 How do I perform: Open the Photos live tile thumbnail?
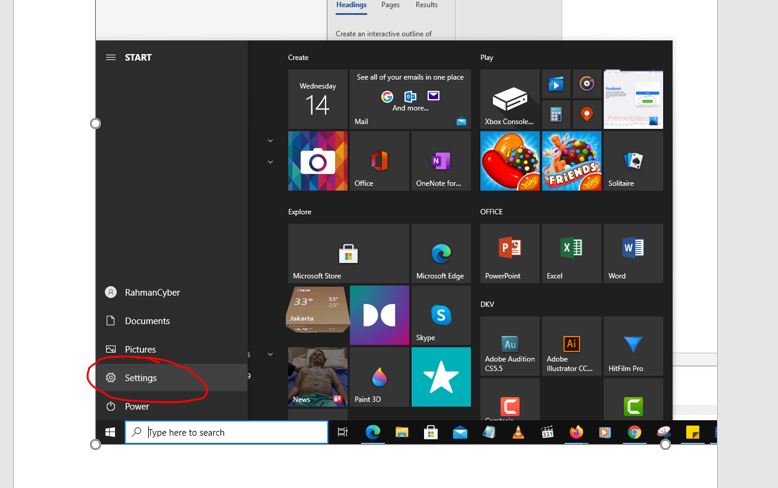pos(633,99)
